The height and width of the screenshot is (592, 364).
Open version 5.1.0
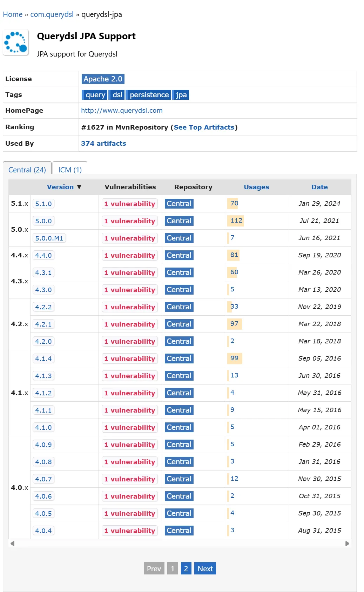coord(43,204)
